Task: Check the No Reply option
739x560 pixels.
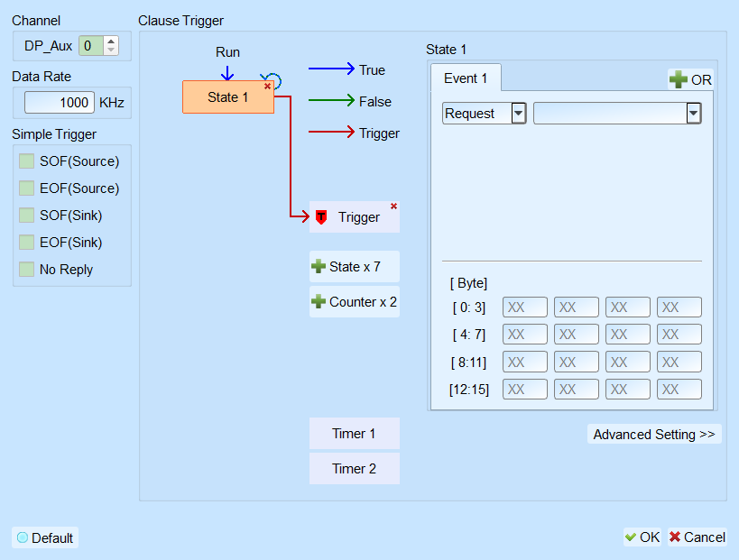Action: 26,270
